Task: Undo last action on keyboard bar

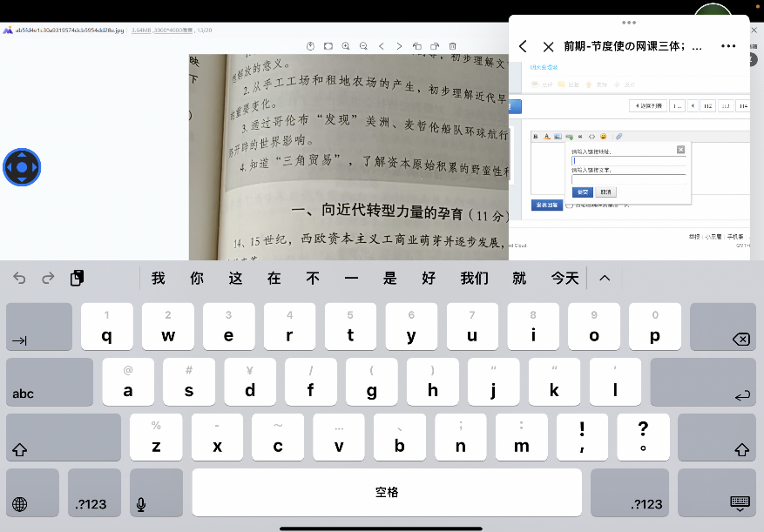Action: click(x=19, y=278)
